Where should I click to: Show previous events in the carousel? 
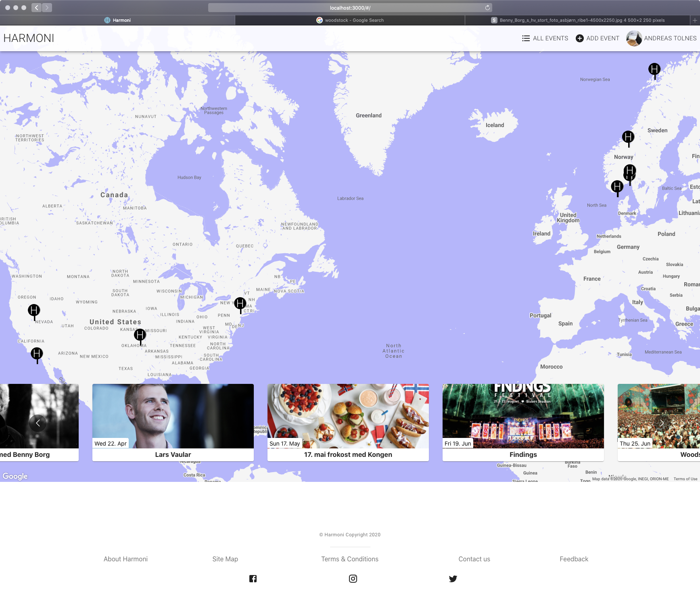[x=38, y=423]
